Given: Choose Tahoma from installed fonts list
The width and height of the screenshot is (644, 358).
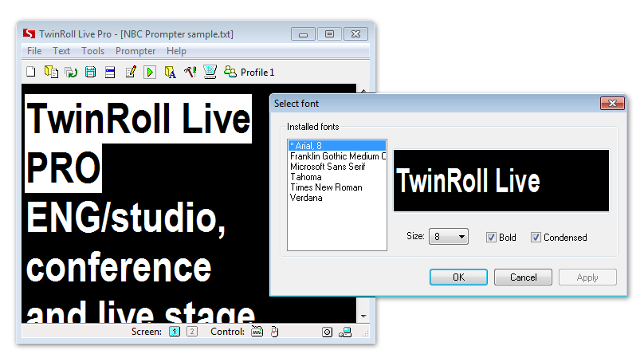Looking at the screenshot, I should tap(306, 177).
